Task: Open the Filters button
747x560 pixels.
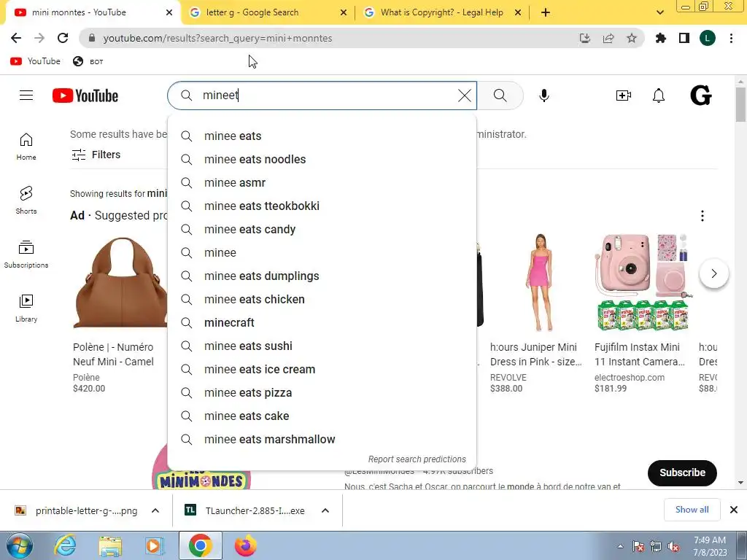Action: pyautogui.click(x=96, y=155)
